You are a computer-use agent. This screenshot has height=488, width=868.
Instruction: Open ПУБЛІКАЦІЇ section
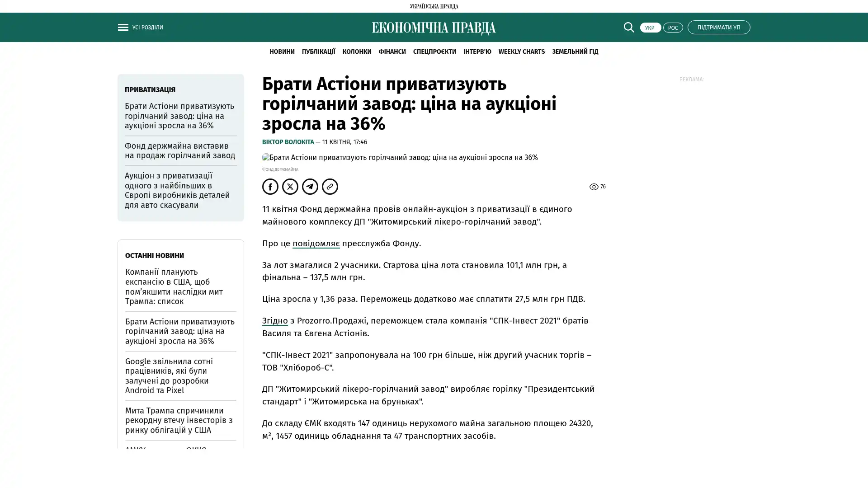pyautogui.click(x=319, y=52)
